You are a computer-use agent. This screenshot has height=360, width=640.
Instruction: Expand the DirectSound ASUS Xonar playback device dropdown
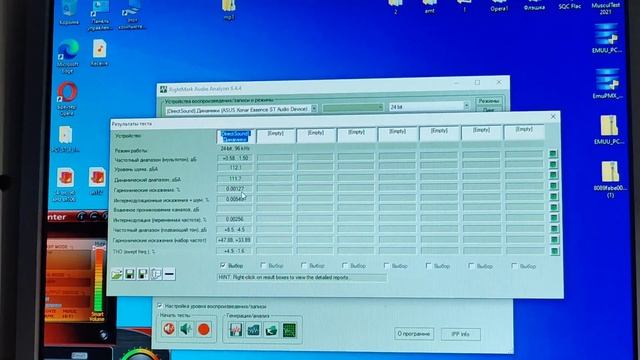[314, 109]
